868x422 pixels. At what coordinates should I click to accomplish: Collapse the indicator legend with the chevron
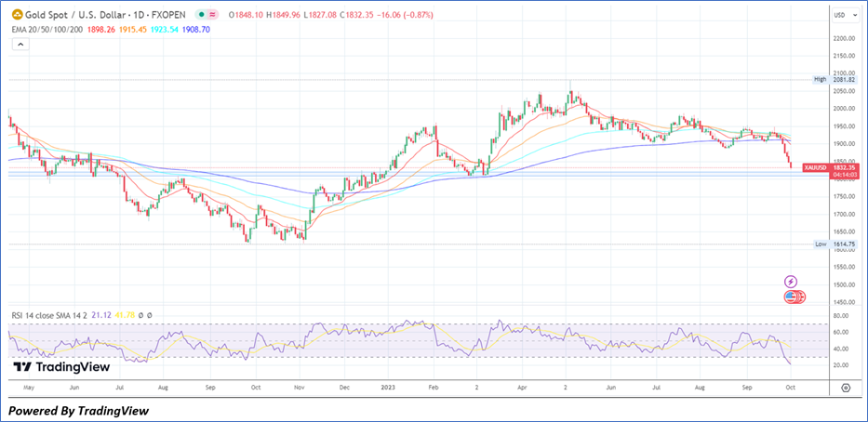[x=20, y=45]
